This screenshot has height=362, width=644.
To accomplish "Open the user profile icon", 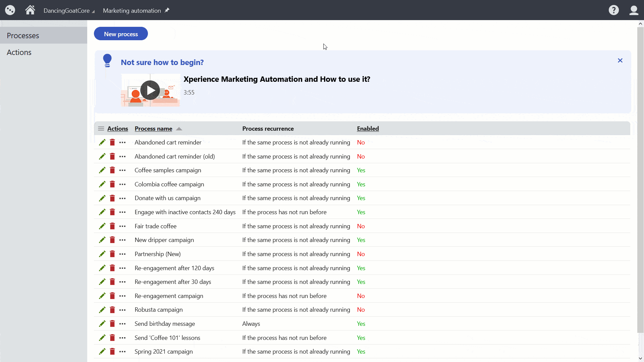I will point(634,10).
